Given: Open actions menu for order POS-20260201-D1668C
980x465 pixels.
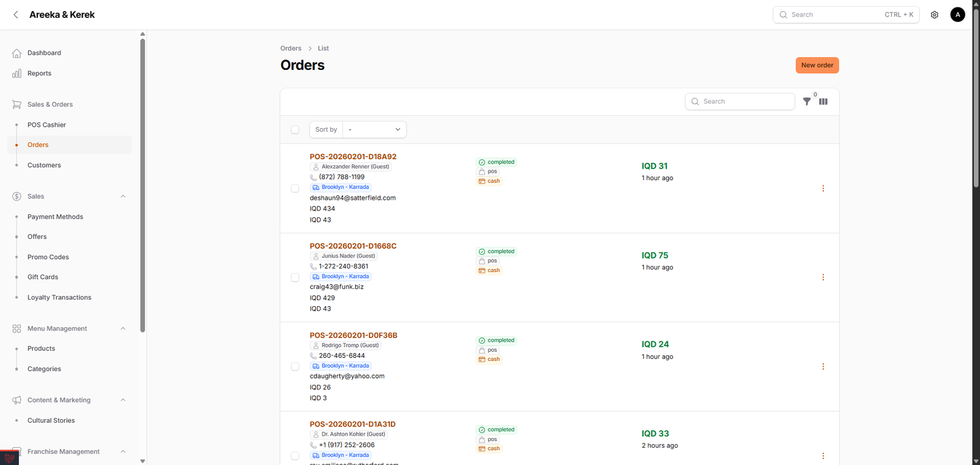Looking at the screenshot, I should coord(823,278).
